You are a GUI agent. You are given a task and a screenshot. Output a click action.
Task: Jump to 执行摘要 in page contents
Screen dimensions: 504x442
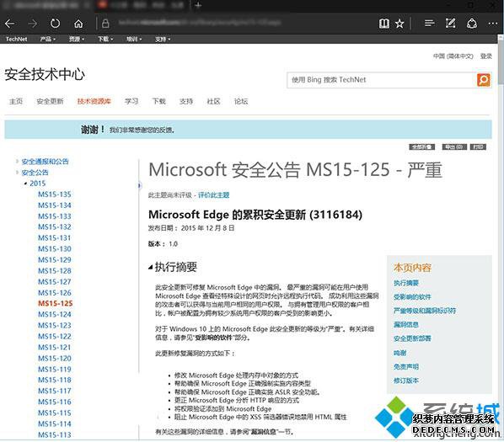tap(406, 283)
